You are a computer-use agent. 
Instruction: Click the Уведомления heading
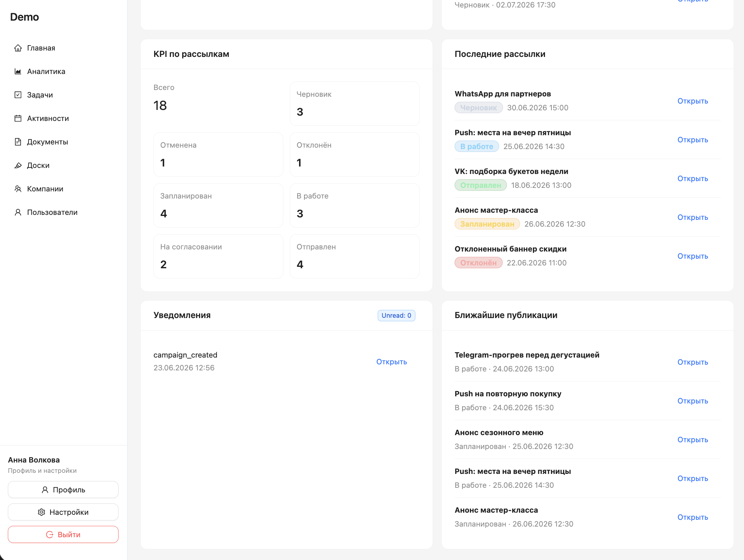click(182, 315)
